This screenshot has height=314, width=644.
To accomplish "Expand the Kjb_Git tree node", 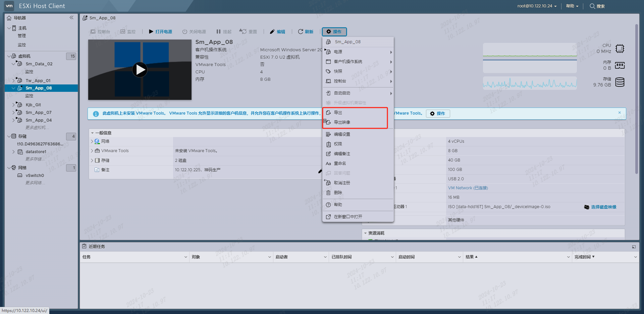I will click(x=13, y=105).
